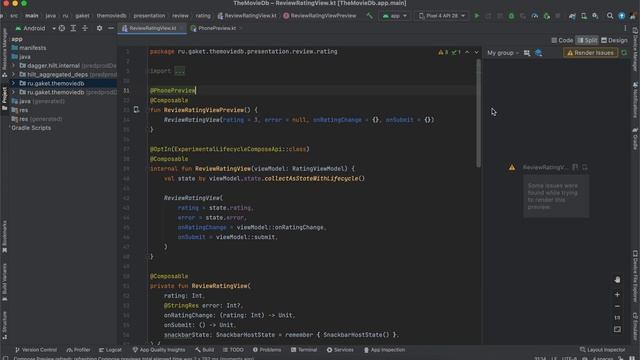Toggle the blue preview layers icon

click(x=539, y=53)
